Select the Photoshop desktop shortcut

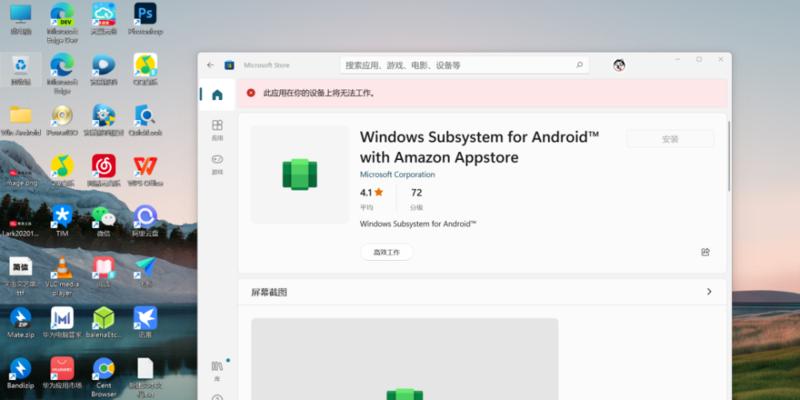coord(145,18)
